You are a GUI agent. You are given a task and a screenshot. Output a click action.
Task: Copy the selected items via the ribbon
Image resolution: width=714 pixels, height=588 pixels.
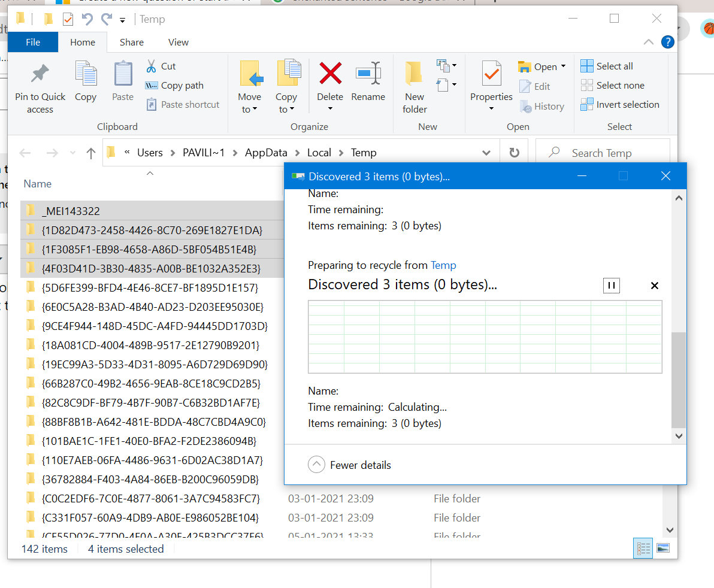pyautogui.click(x=86, y=82)
